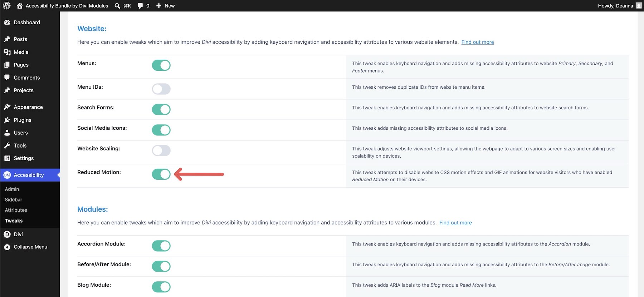The height and width of the screenshot is (297, 644).
Task: Click the Media icon in sidebar
Action: pyautogui.click(x=7, y=52)
